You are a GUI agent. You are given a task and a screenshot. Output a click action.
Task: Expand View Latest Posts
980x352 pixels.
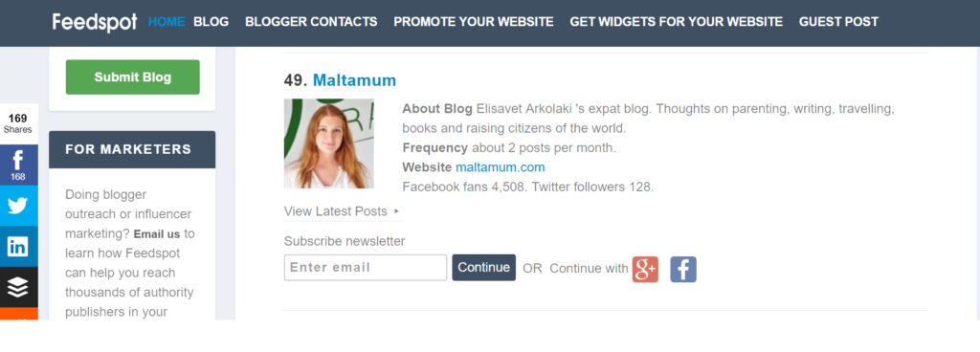point(342,211)
